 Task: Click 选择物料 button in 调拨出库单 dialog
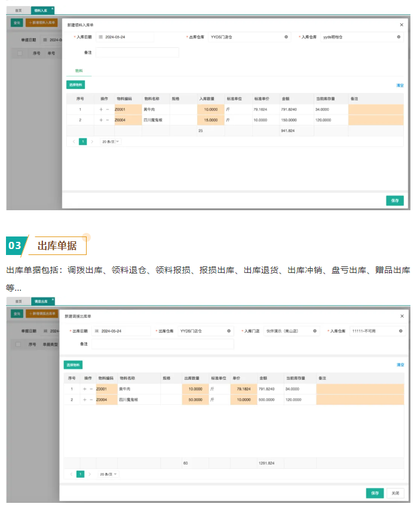click(x=73, y=365)
